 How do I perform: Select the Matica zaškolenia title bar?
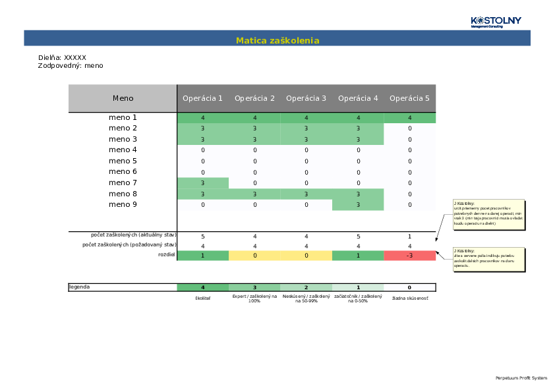click(277, 38)
